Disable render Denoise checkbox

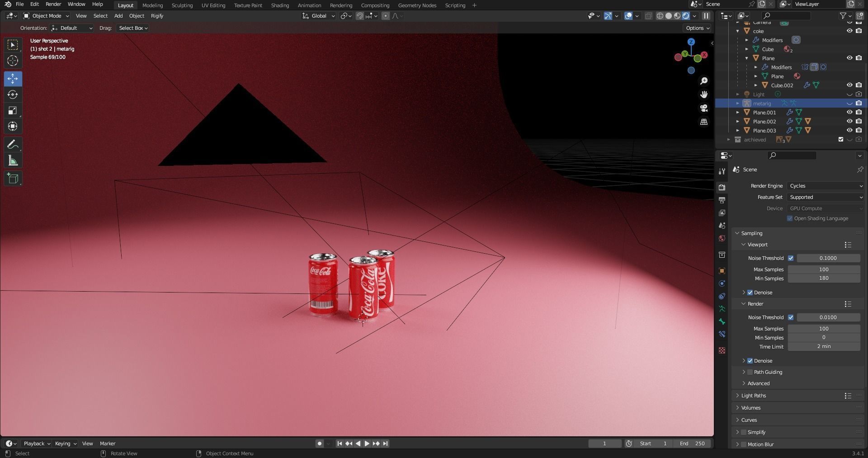(750, 361)
